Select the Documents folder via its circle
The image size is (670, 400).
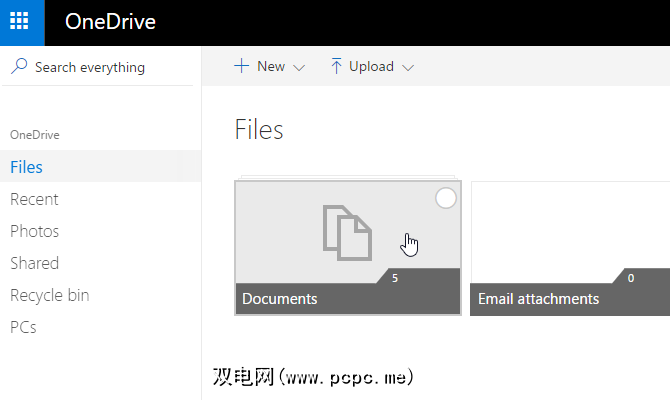(x=446, y=198)
